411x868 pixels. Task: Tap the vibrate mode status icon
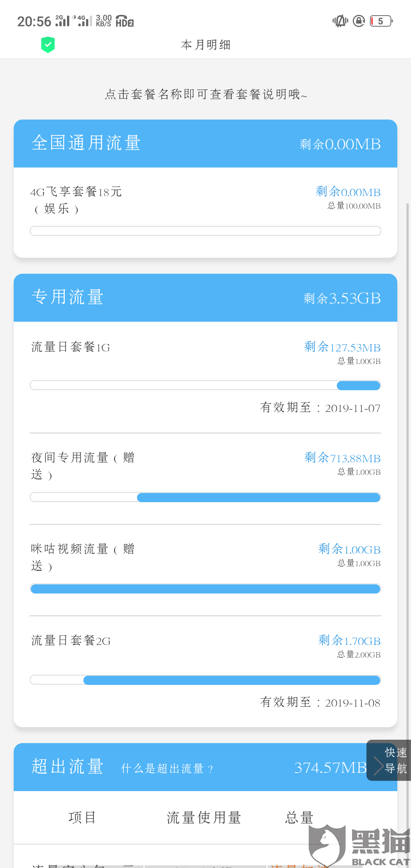click(340, 21)
